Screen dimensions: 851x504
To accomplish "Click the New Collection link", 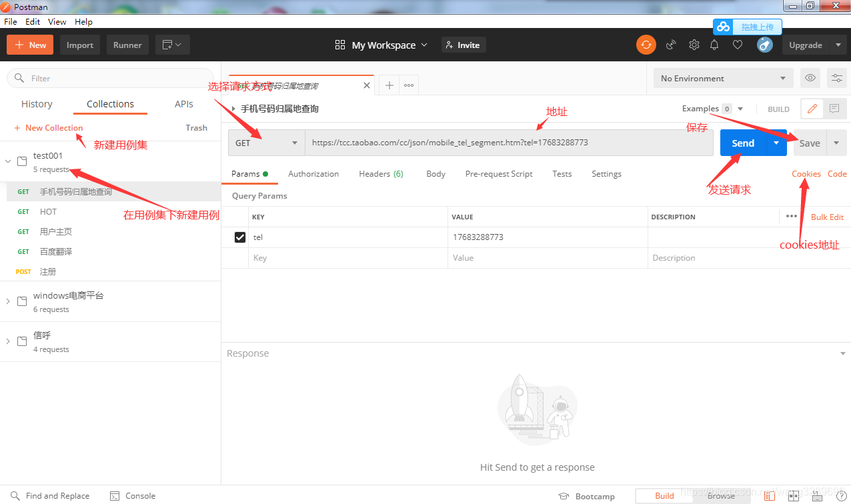I will coord(49,128).
